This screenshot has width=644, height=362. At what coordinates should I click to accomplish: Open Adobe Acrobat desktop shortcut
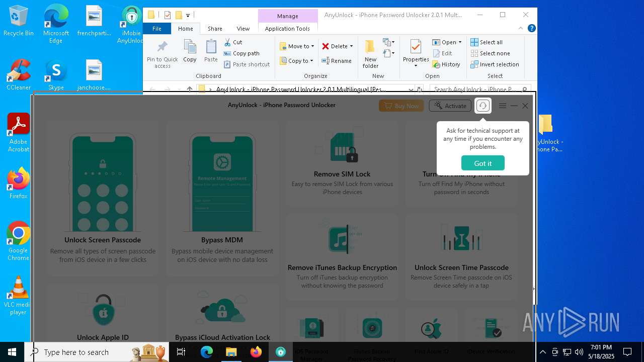point(19,132)
